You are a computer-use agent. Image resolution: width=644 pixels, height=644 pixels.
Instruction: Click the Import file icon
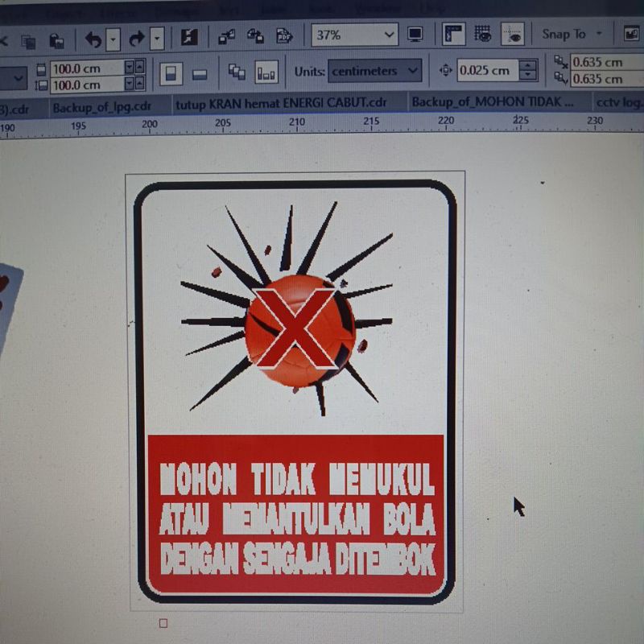pos(227,36)
